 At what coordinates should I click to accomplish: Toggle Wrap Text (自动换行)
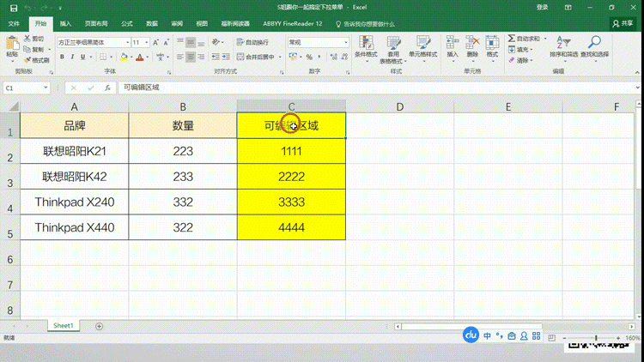252,42
